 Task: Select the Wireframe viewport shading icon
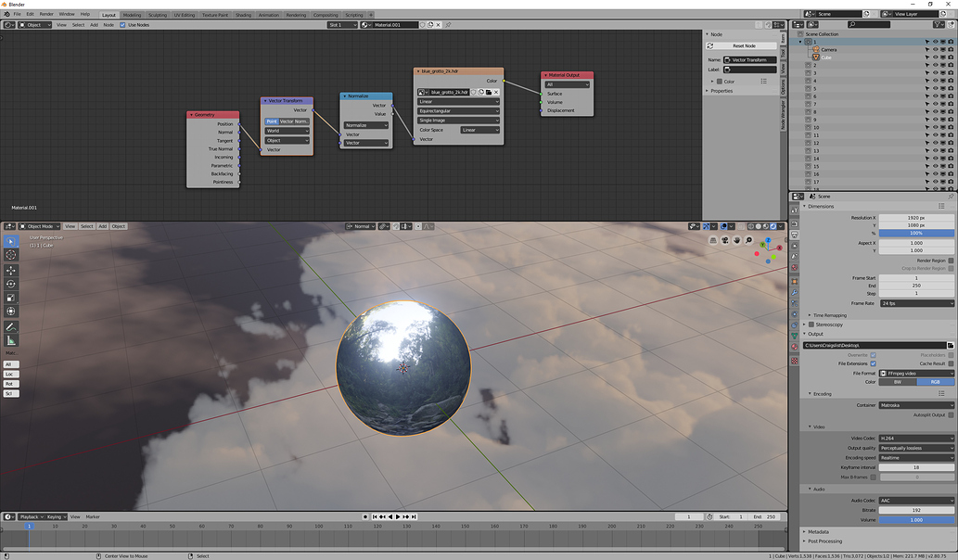coord(751,226)
